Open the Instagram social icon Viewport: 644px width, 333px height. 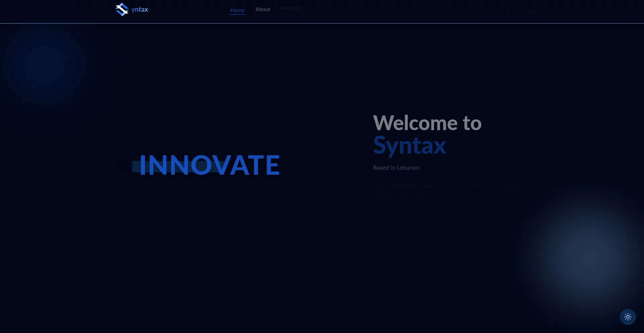pyautogui.click(x=520, y=11)
